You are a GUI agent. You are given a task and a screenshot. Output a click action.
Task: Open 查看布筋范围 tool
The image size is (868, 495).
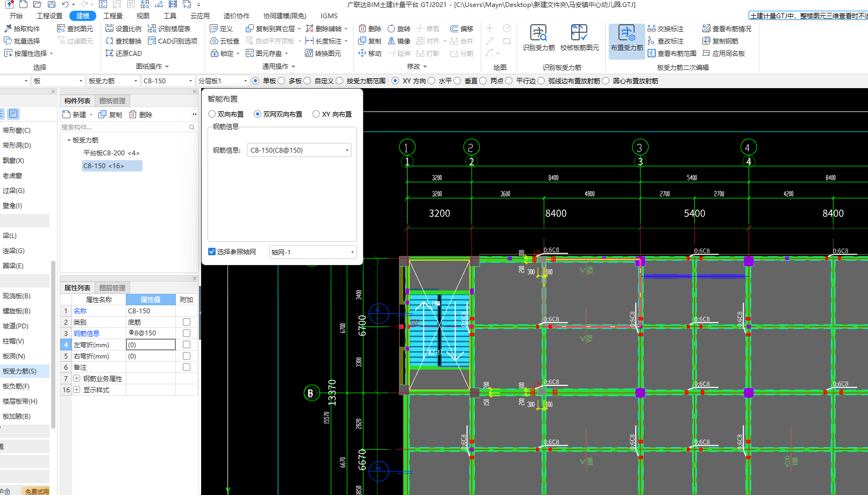click(672, 53)
